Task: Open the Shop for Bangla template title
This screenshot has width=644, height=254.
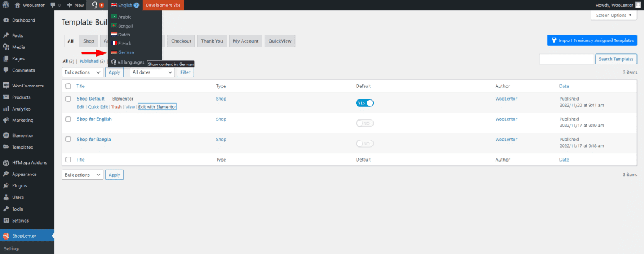Action: click(x=94, y=139)
